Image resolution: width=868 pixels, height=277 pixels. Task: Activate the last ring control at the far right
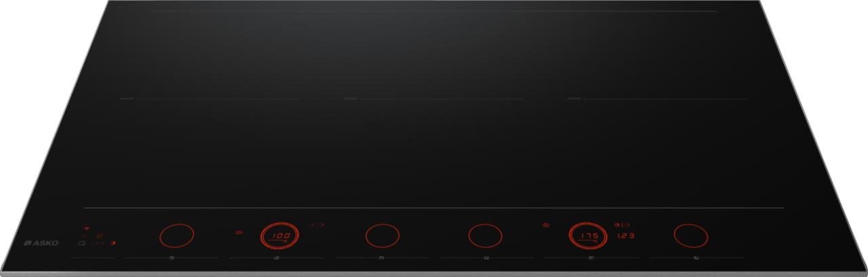[x=691, y=236]
